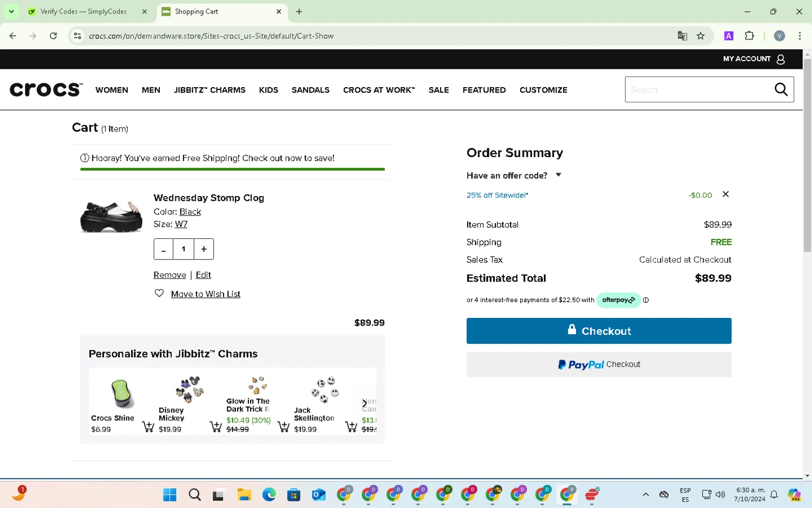Expand the Have an offer code section
The height and width of the screenshot is (508, 812).
514,175
